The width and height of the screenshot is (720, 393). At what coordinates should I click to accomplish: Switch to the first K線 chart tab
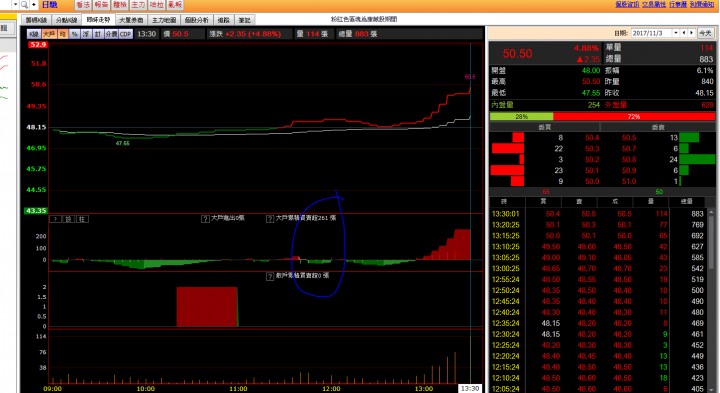[36, 20]
